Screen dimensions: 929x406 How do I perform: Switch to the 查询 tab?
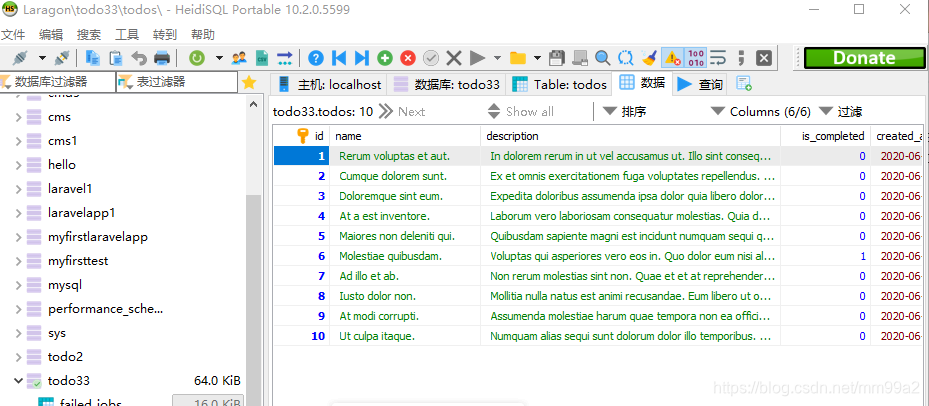click(x=701, y=84)
